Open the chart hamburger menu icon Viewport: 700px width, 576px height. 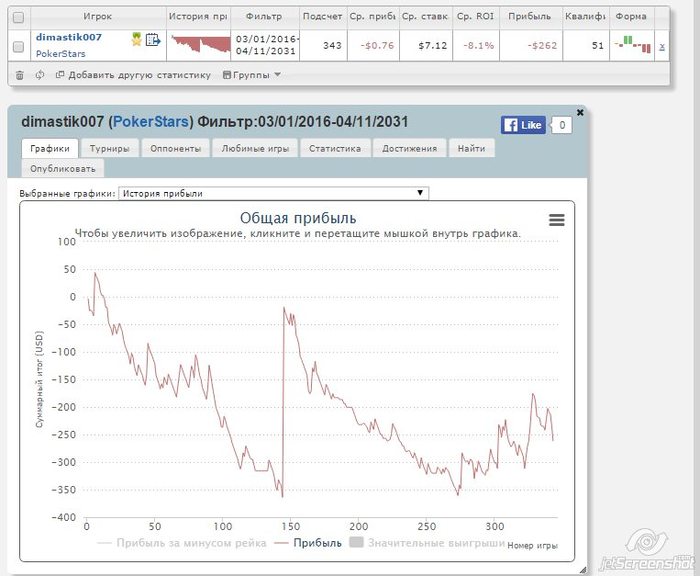pos(556,220)
